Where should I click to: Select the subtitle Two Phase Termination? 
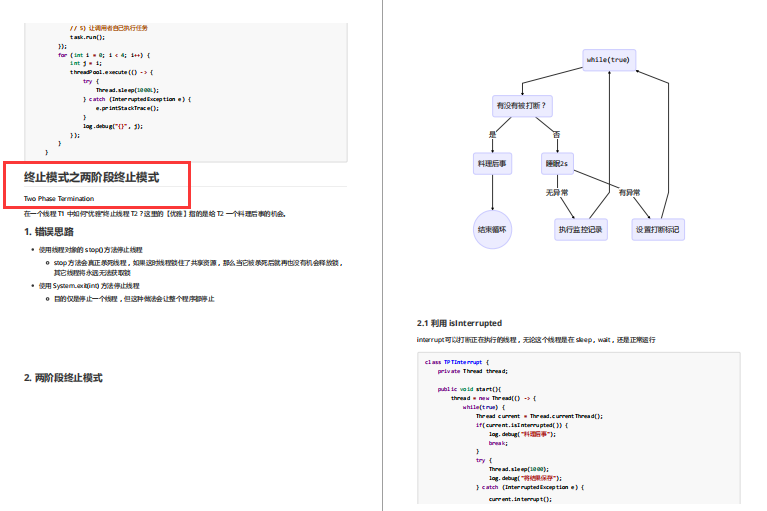(59, 199)
